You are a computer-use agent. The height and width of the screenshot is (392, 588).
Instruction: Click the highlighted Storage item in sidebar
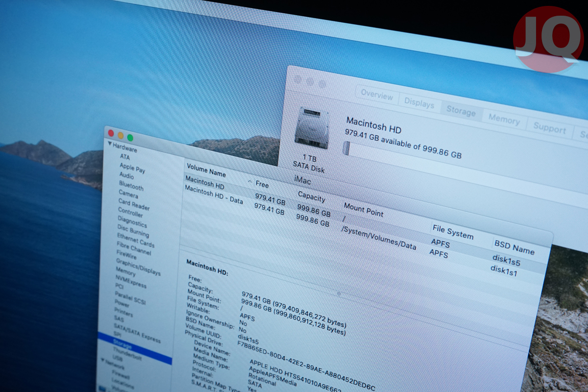[135, 348]
